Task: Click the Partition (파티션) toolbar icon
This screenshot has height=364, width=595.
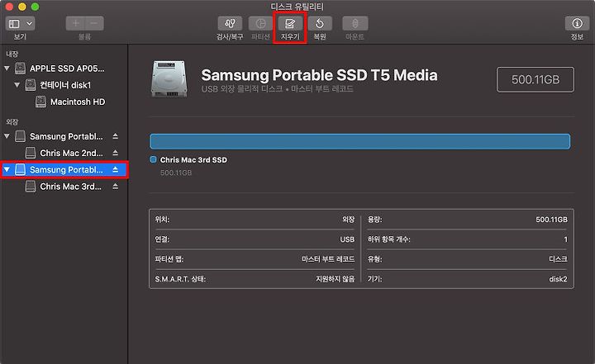Action: point(260,23)
